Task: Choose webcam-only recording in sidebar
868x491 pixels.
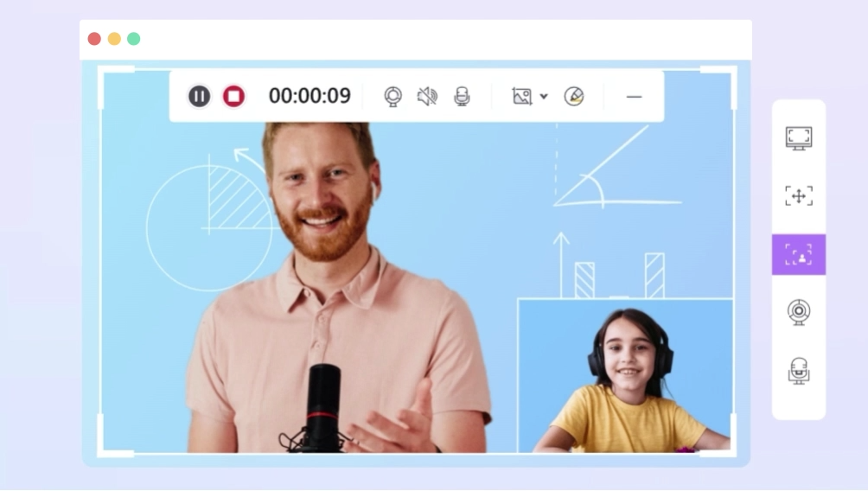Action: coord(799,312)
